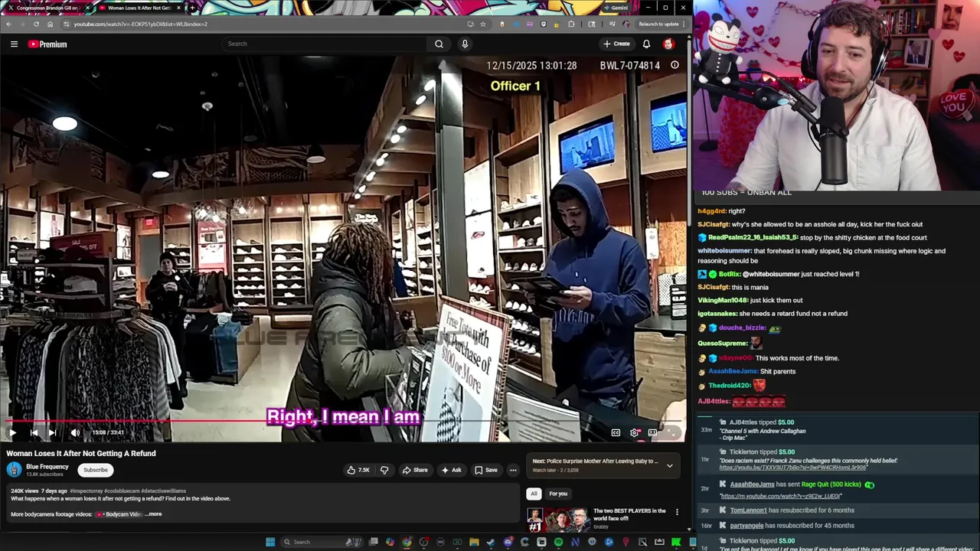Open the Blue Frequency channel avatar
The image size is (980, 551).
pos(14,470)
